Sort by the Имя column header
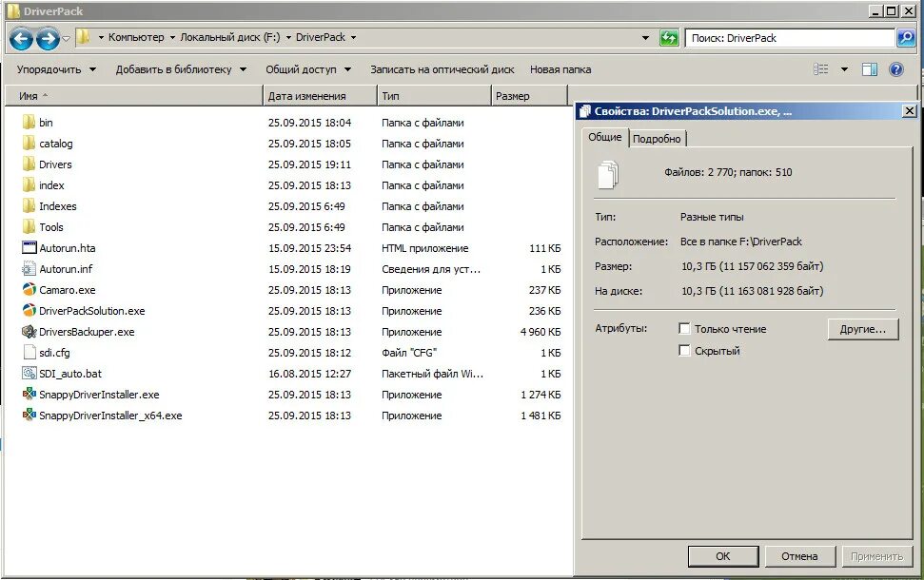The height and width of the screenshot is (580, 924). [134, 96]
